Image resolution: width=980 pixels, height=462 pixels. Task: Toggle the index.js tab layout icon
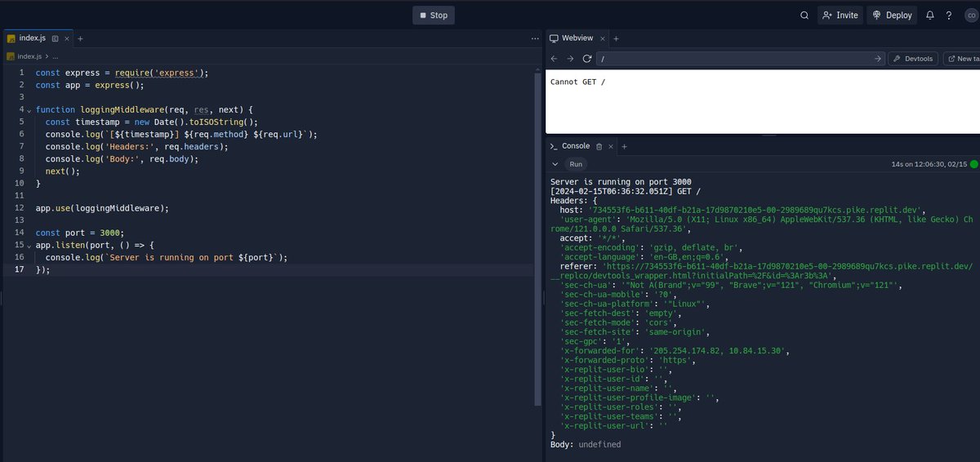tap(56, 38)
